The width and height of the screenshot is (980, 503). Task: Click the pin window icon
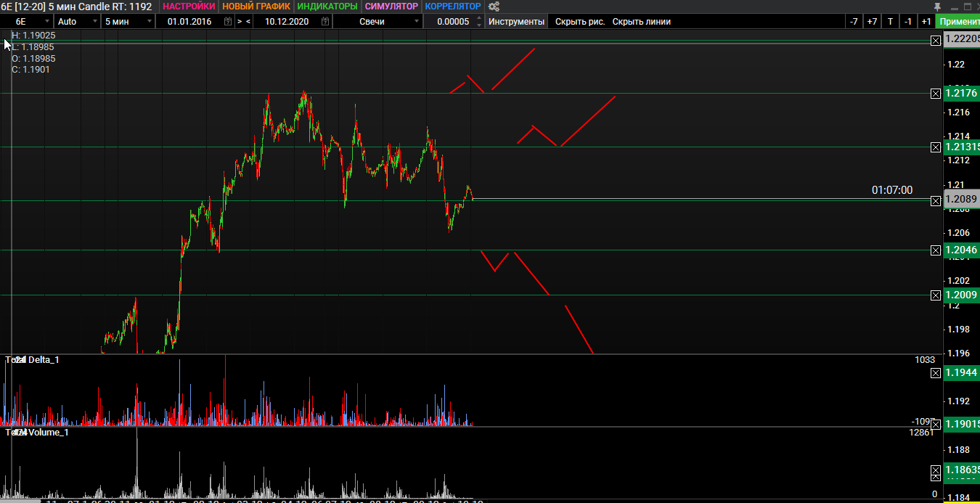(x=937, y=7)
